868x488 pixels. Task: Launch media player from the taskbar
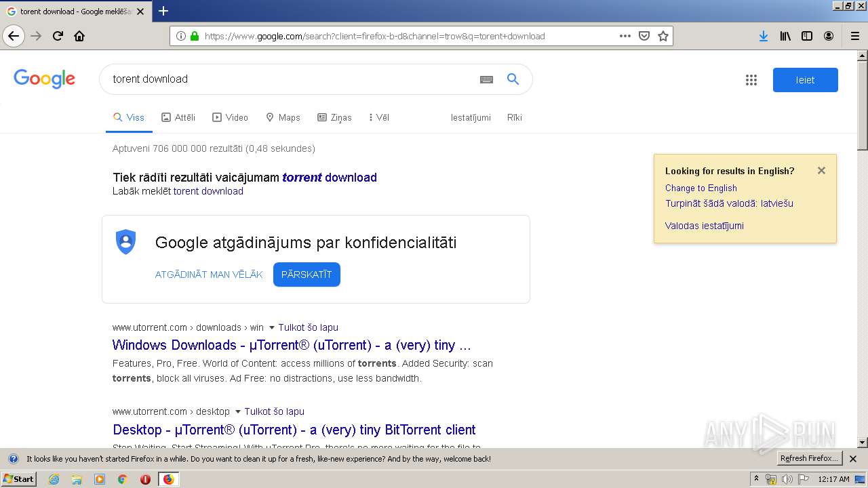click(x=100, y=479)
